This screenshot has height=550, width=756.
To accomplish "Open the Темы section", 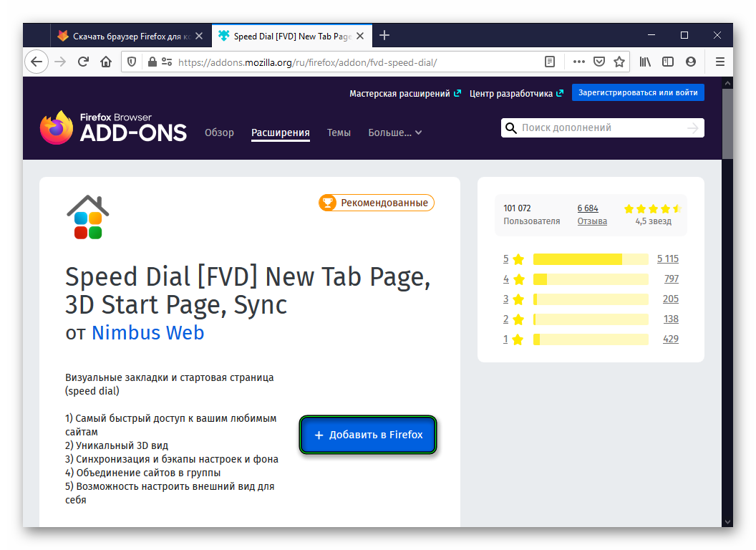I will point(339,132).
